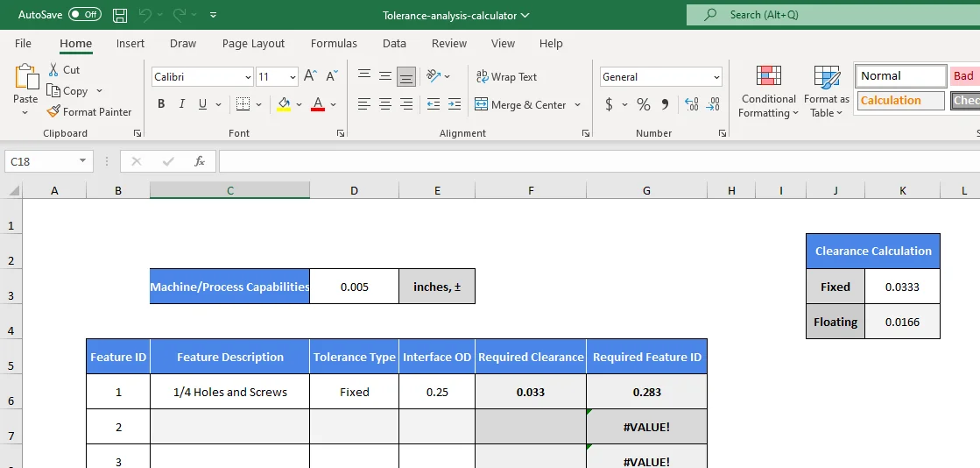Align text left
Image resolution: width=980 pixels, height=468 pixels.
364,104
